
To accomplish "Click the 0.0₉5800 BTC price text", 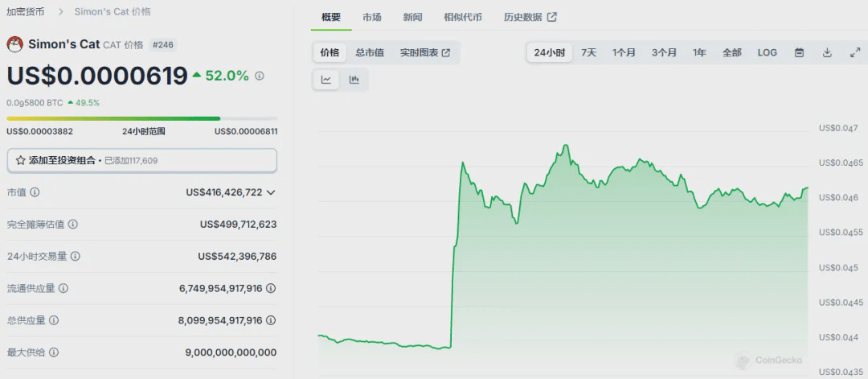I will coord(35,102).
